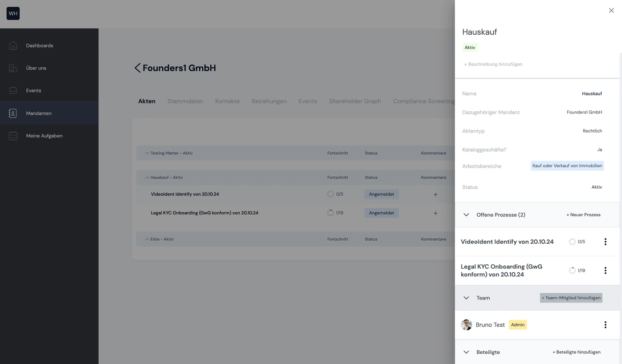This screenshot has width=622, height=364.
Task: Click Founders1 GmbH value in Dazugehöriger Mandant
Action: [x=584, y=113]
